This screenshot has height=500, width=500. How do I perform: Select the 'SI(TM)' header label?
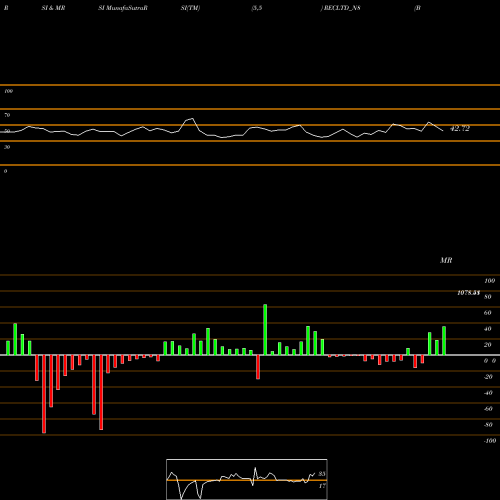(190, 8)
